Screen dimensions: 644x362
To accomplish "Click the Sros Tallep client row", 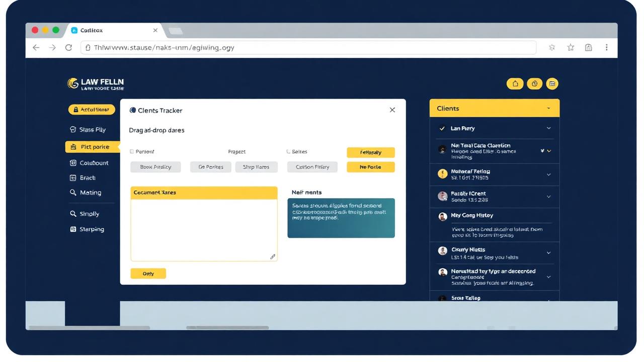I will pyautogui.click(x=495, y=297).
